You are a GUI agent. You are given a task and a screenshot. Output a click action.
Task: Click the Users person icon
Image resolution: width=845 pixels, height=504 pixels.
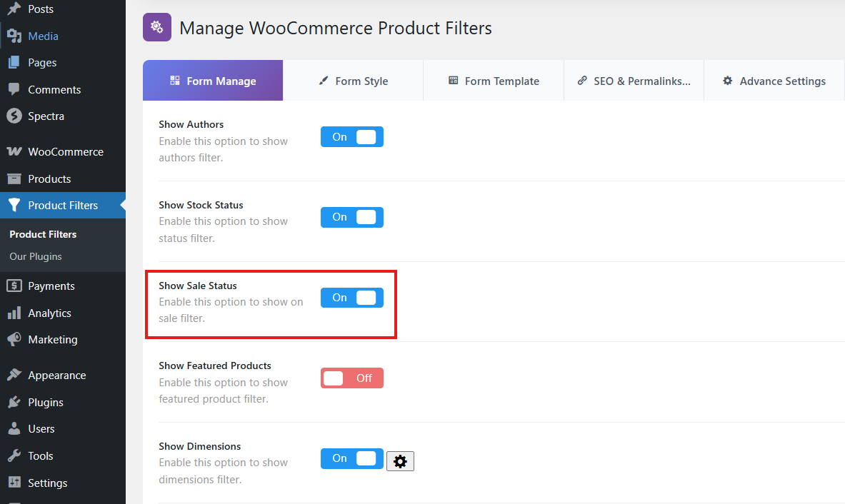pyautogui.click(x=14, y=428)
